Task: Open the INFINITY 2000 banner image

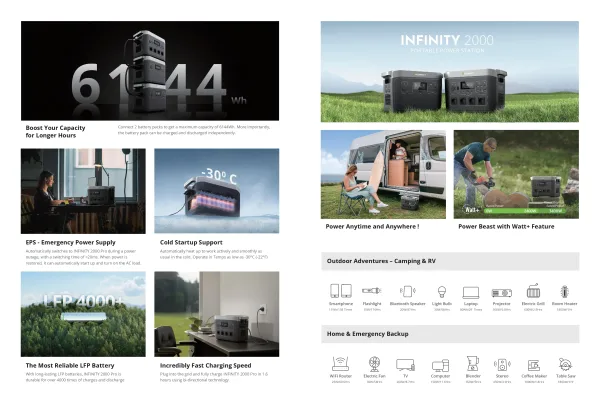Action: tap(450, 72)
